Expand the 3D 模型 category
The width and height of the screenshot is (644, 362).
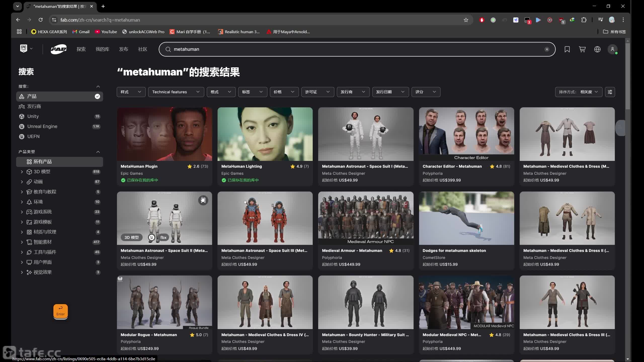click(22, 172)
